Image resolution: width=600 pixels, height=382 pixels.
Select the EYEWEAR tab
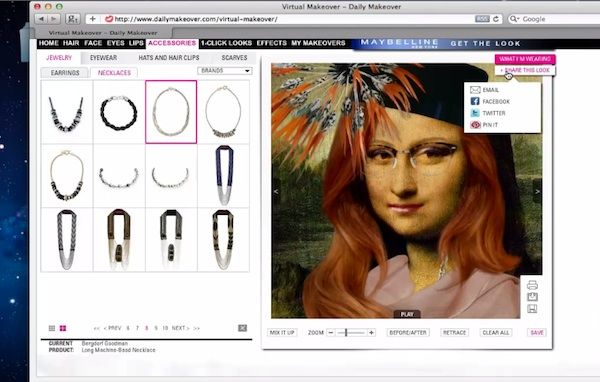103,57
